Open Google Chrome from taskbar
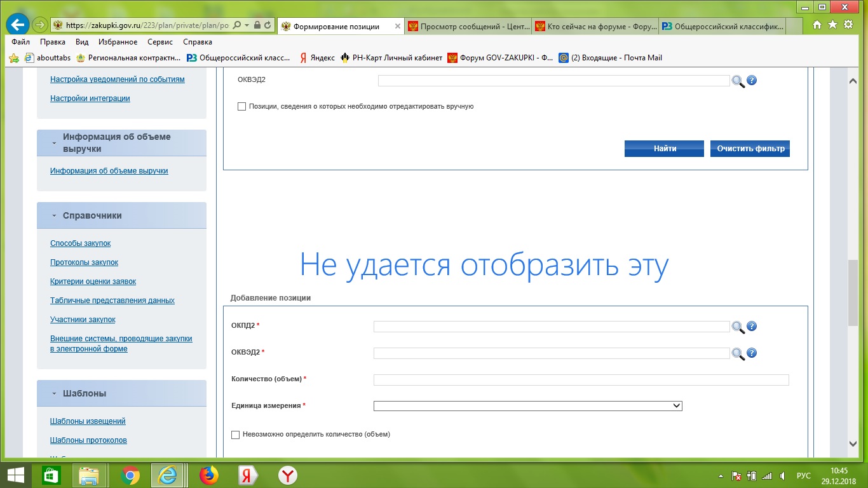The image size is (868, 488). 130,475
